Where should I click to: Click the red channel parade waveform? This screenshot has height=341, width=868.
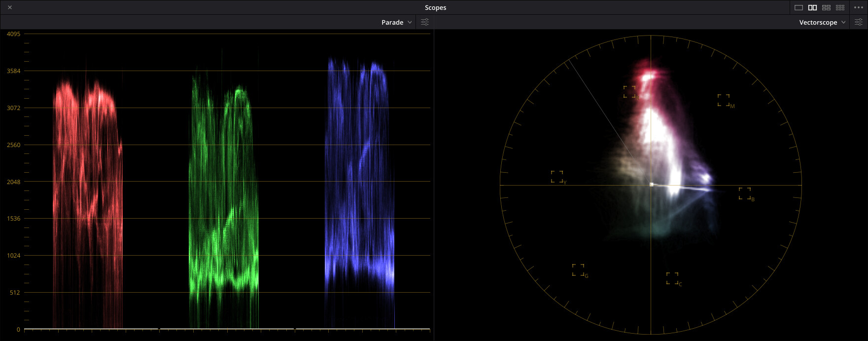(88, 197)
